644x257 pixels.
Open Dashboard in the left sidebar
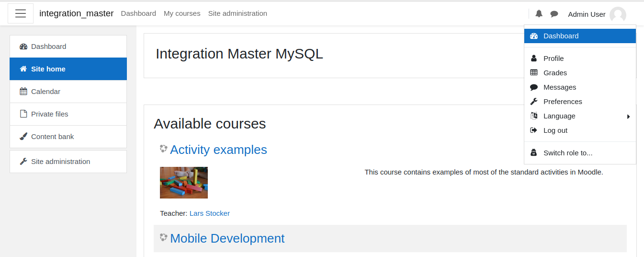(68, 47)
